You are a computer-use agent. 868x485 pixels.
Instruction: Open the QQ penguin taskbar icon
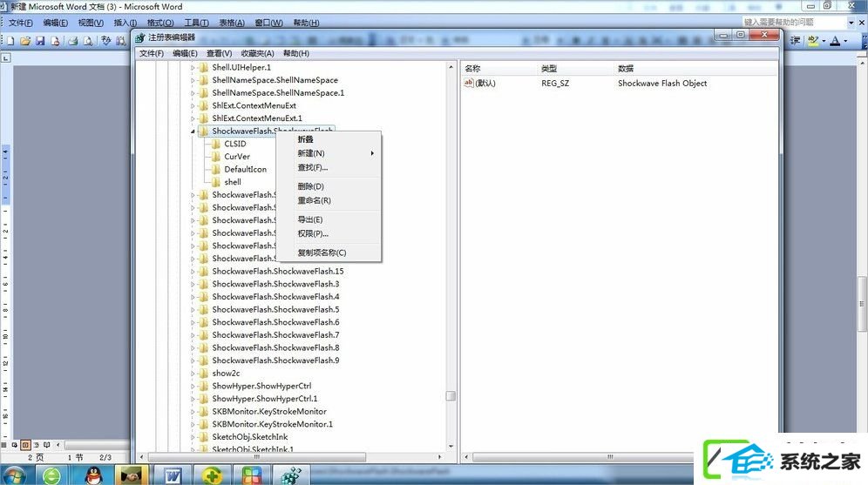[93, 475]
